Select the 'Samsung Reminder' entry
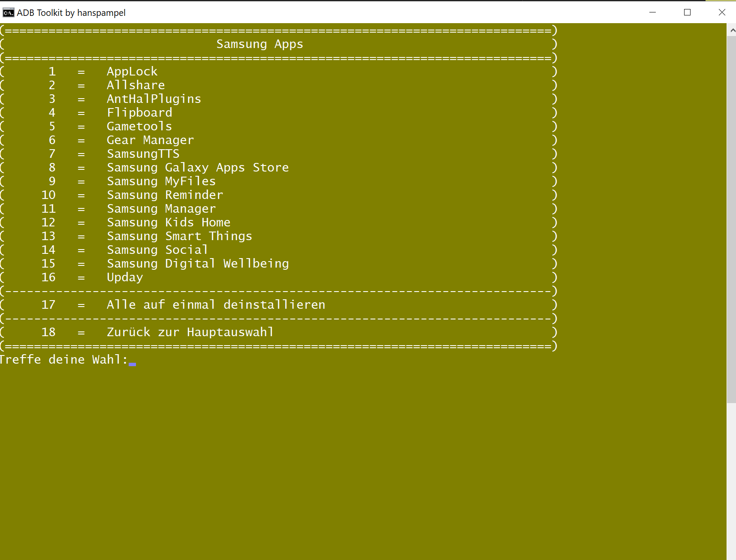Screen dimensions: 736x560 click(x=165, y=195)
